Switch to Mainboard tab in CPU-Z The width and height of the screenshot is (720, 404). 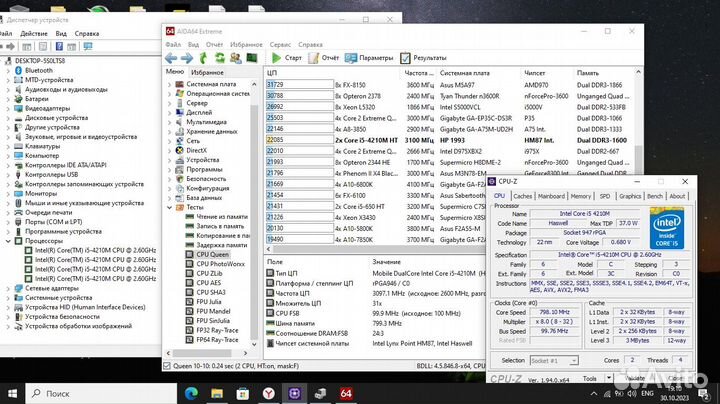click(x=551, y=196)
